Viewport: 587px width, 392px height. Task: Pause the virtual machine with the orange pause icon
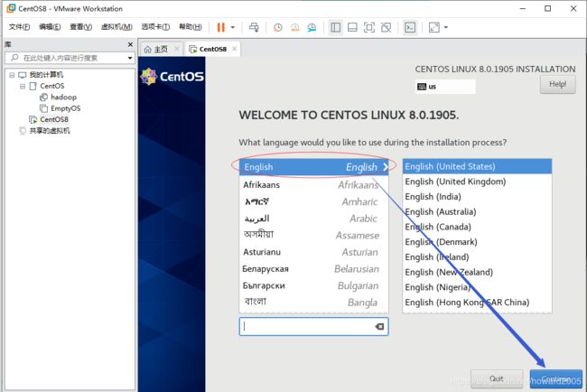coord(221,27)
